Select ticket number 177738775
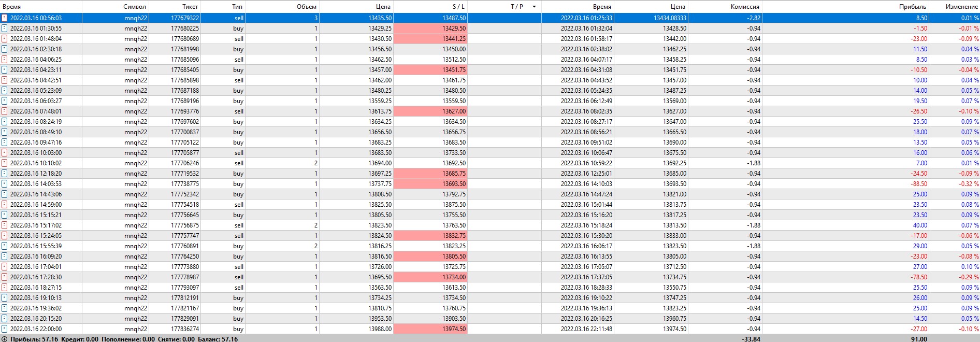This screenshot has width=980, height=342. (x=185, y=184)
